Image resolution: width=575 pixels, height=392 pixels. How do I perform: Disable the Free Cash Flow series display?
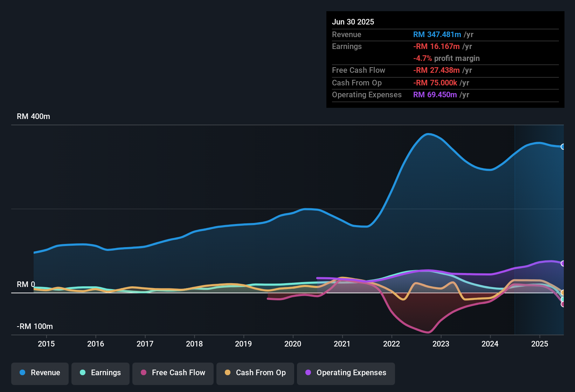(x=173, y=373)
